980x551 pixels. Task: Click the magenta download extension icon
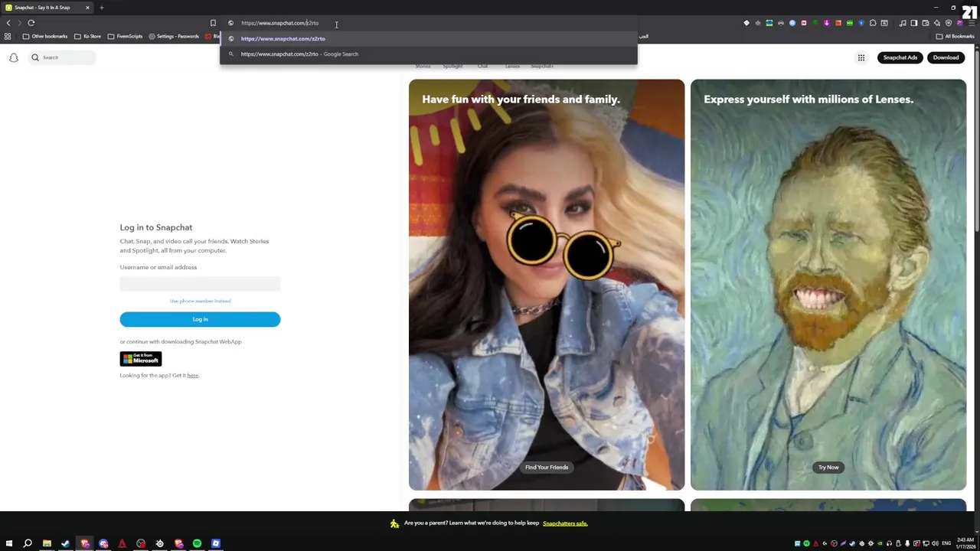point(827,23)
